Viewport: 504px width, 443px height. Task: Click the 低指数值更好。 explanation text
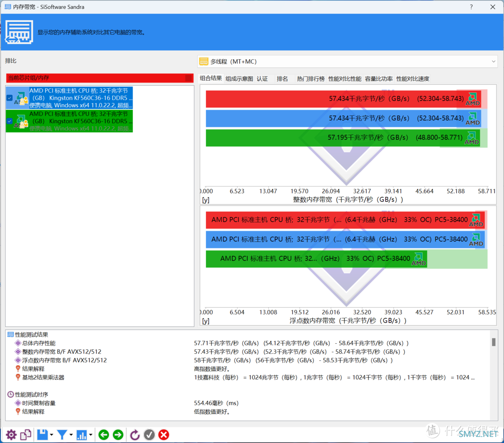(212, 411)
